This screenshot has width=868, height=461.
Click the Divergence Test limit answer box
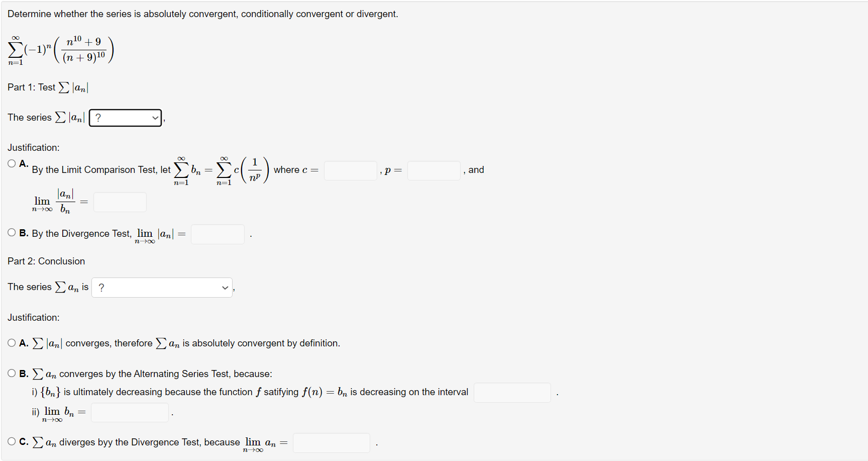pos(217,234)
